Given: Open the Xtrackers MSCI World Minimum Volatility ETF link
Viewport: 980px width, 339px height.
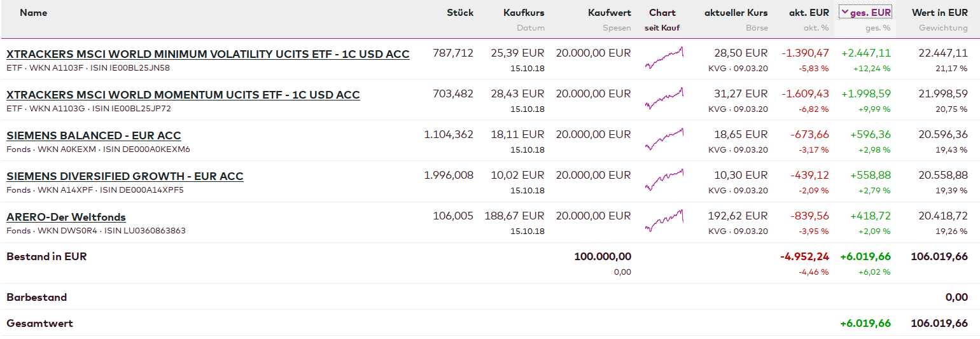Looking at the screenshot, I should pos(207,54).
